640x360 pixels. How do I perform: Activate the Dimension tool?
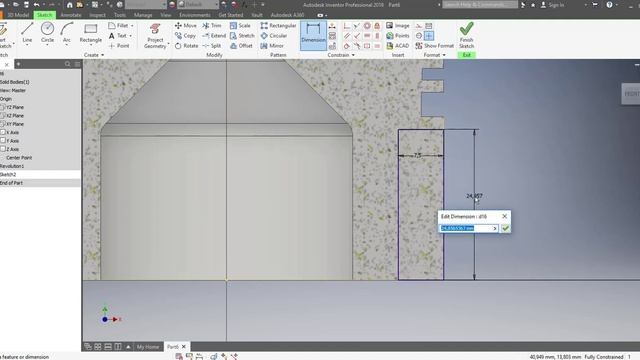click(x=313, y=36)
